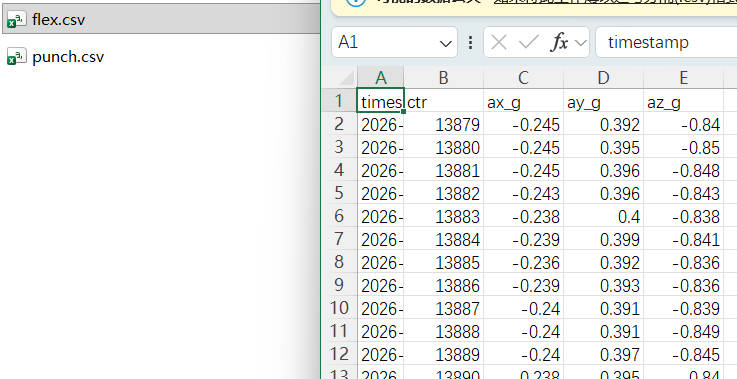Click cell with value 13882
This screenshot has height=379, width=737.
click(443, 193)
